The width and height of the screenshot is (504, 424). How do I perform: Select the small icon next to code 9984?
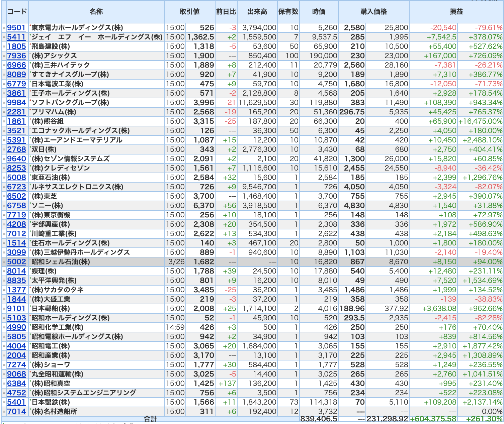(x=4, y=103)
